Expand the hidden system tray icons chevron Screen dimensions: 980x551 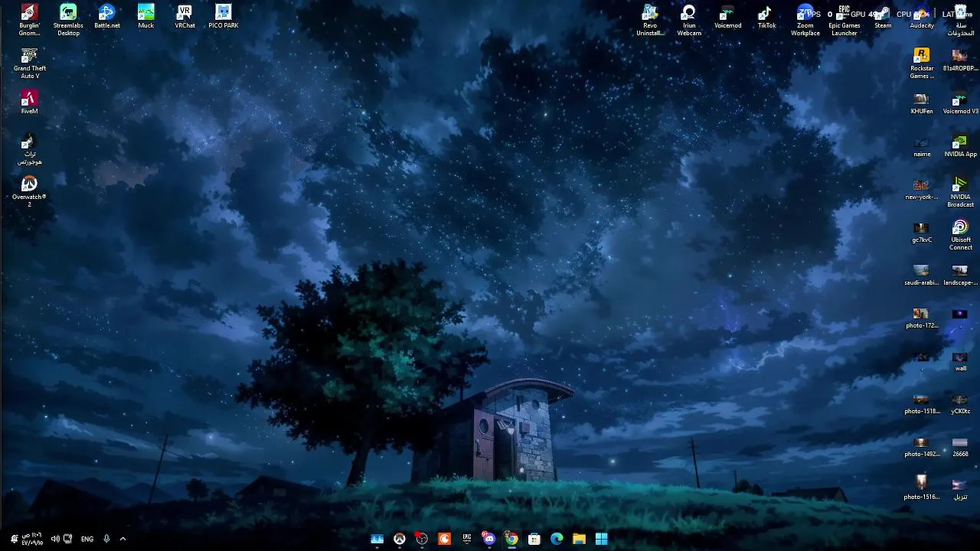(122, 539)
